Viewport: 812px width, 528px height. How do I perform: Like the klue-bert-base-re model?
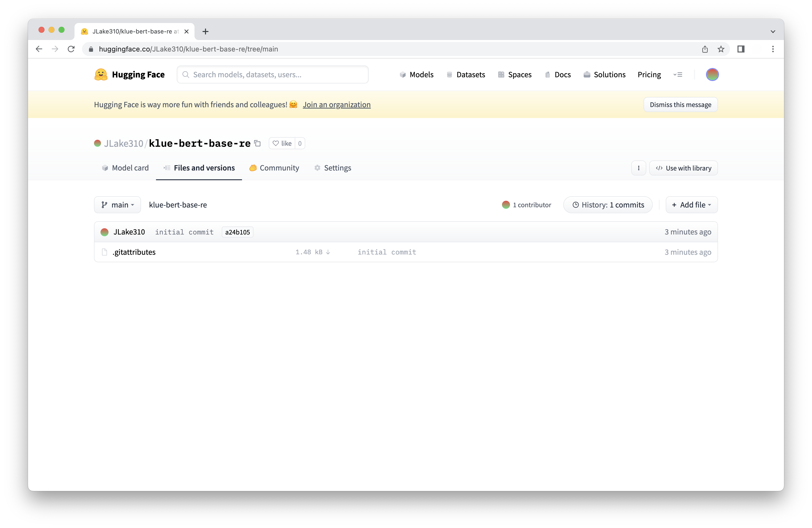pyautogui.click(x=282, y=143)
